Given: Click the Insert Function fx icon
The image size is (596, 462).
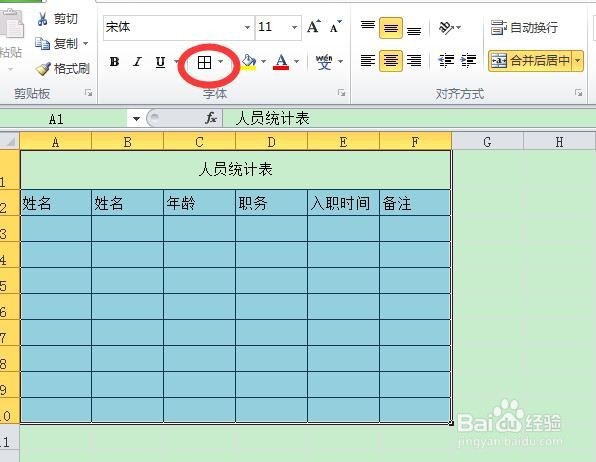Looking at the screenshot, I should [211, 118].
